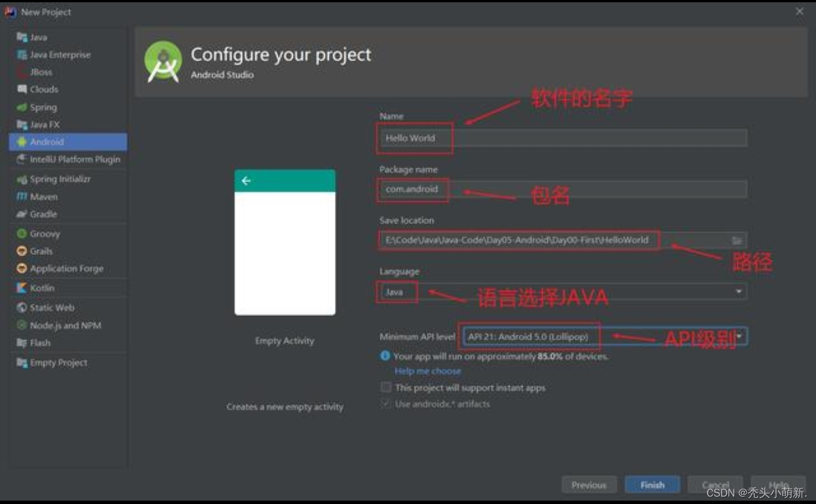Click the Spring leaf icon
This screenshot has height=504, width=816.
point(22,107)
